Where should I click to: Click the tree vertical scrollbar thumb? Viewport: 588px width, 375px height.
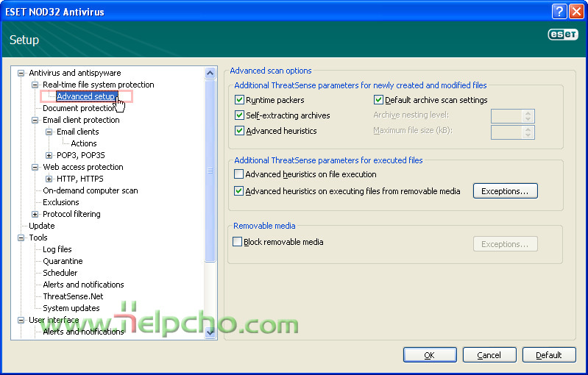tap(210, 171)
